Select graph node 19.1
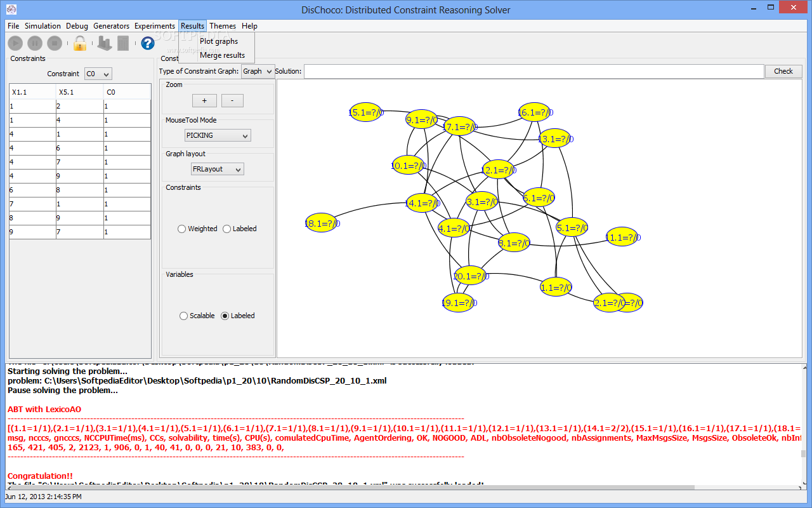Viewport: 812px width, 508px height. pyautogui.click(x=458, y=302)
